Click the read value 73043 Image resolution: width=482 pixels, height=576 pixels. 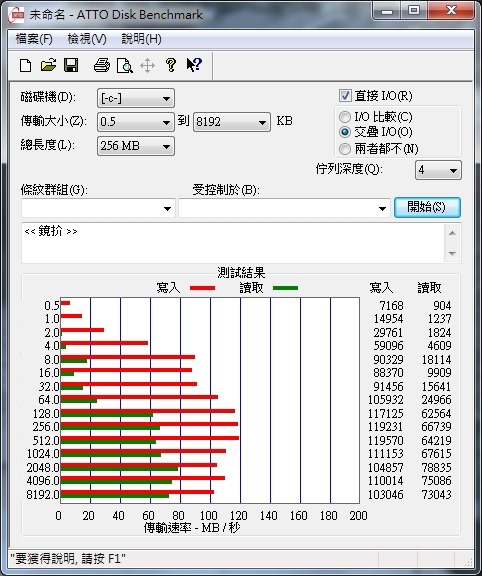coord(436,494)
